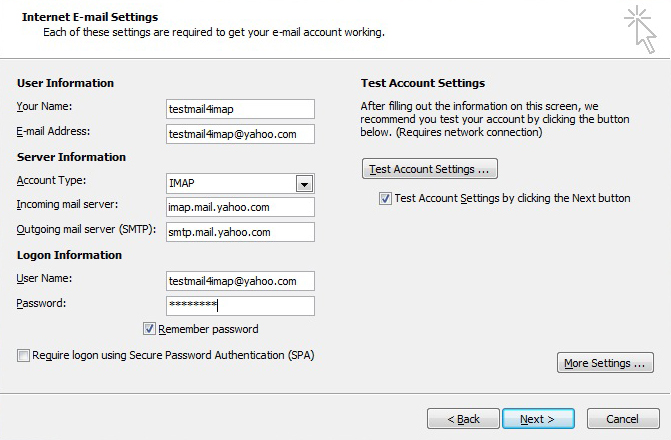The height and width of the screenshot is (440, 671).
Task: Click the Password label
Action: (41, 303)
